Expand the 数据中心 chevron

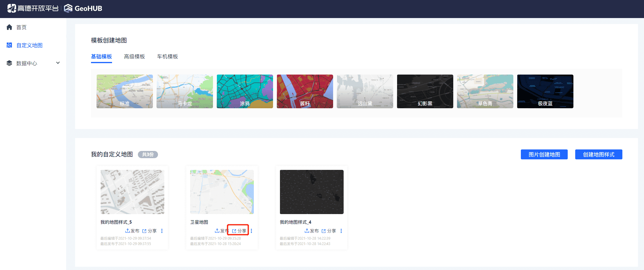pos(58,63)
